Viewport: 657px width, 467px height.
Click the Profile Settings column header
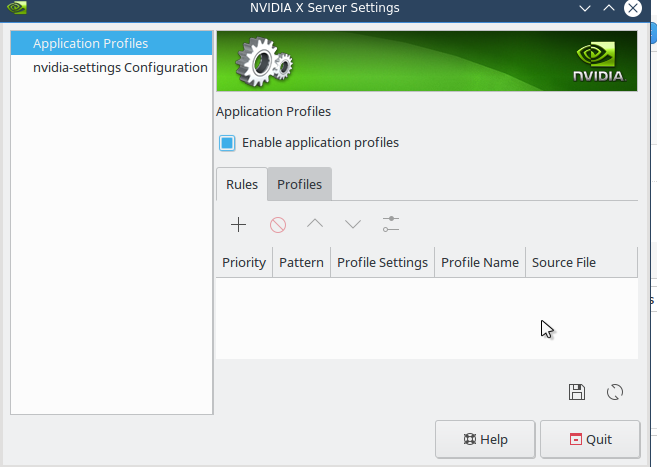pyautogui.click(x=382, y=262)
